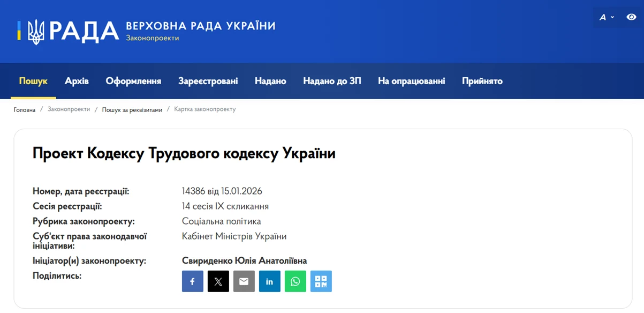
Task: Open the text scaling dropdown
Action: (x=607, y=17)
